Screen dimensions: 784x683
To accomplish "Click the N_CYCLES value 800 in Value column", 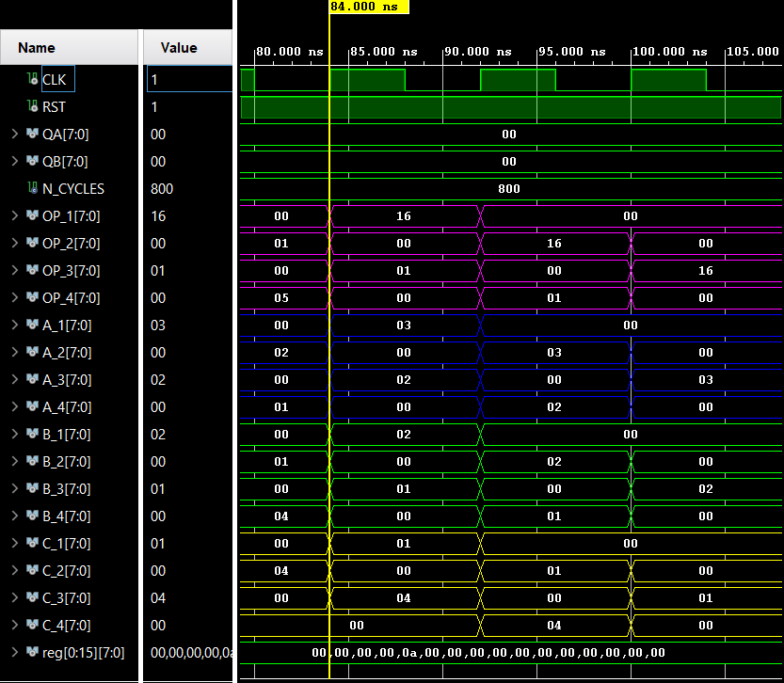I will (162, 189).
